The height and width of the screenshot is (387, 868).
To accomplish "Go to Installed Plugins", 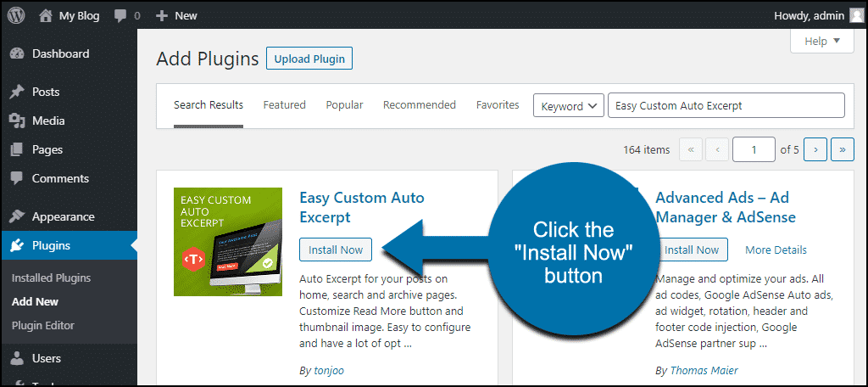I will point(51,278).
